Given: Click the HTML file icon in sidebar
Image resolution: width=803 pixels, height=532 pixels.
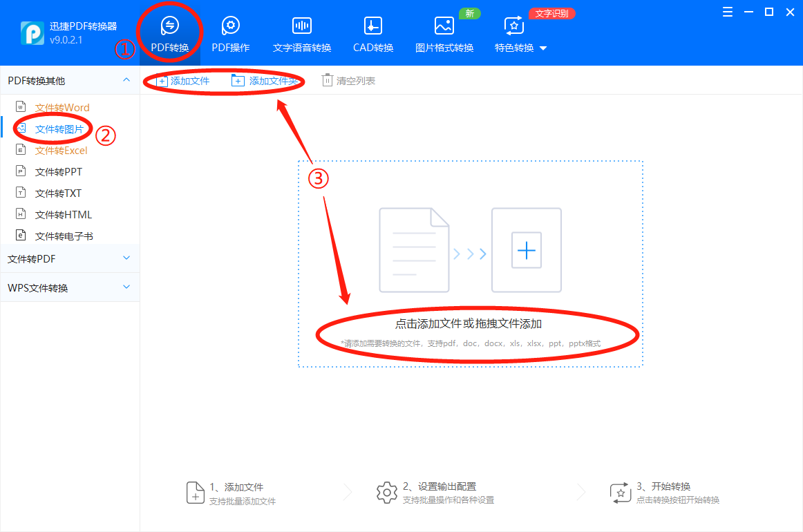Looking at the screenshot, I should (21, 214).
